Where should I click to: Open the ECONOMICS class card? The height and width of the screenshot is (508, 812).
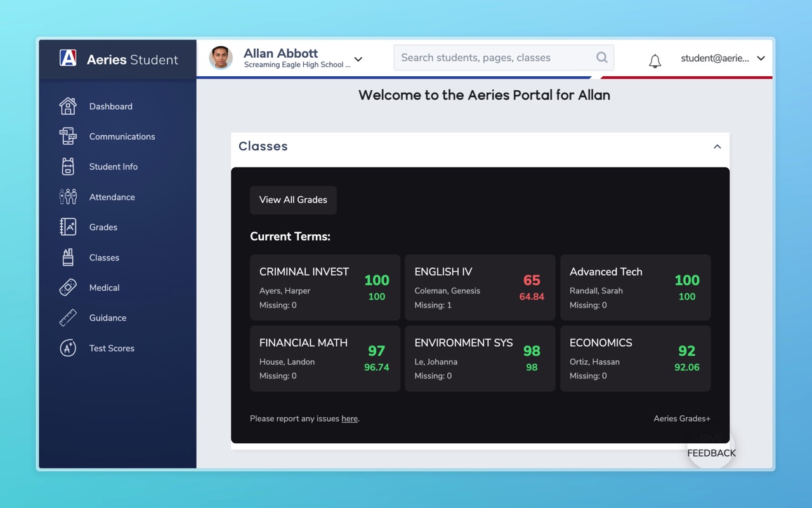click(636, 358)
